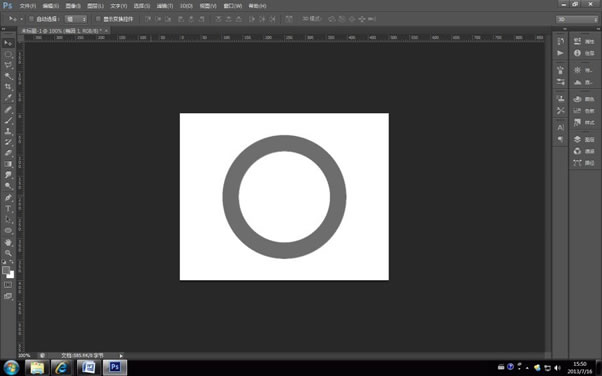This screenshot has width=602, height=376.
Task: Open the History panel icon
Action: pyautogui.click(x=561, y=41)
